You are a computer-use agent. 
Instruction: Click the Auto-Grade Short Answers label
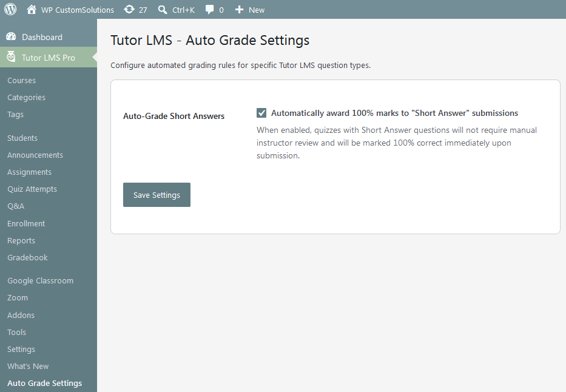pos(174,116)
